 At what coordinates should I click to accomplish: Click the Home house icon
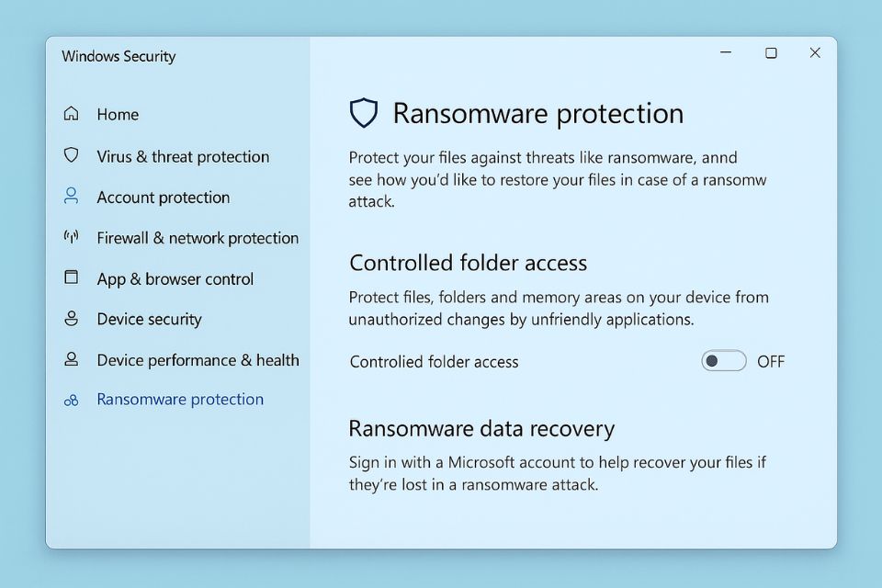click(x=71, y=114)
